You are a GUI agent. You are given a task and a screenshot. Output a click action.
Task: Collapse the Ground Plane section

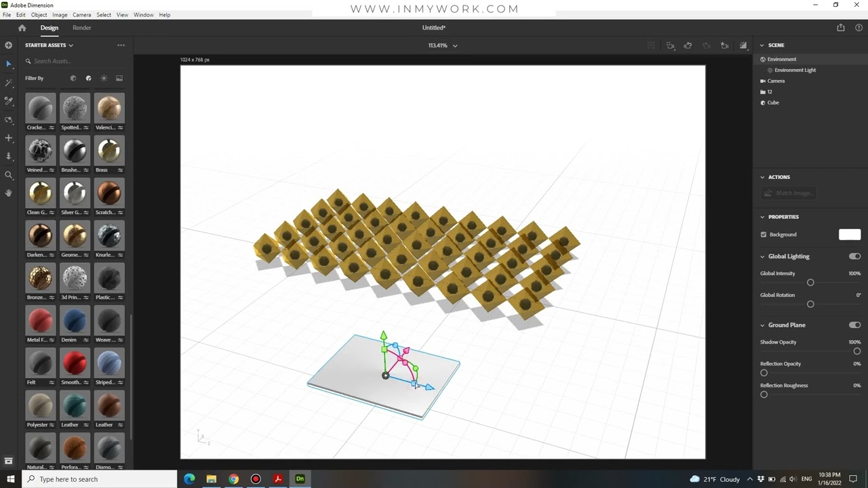tap(762, 325)
